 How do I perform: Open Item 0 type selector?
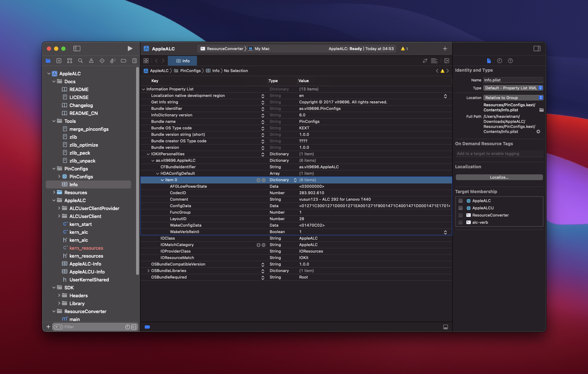tap(295, 180)
